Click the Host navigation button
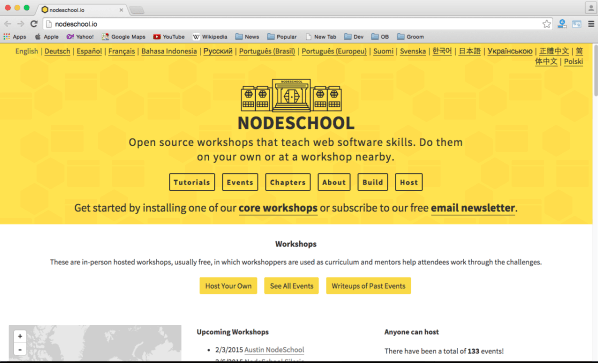This screenshot has height=363, width=598. point(409,182)
